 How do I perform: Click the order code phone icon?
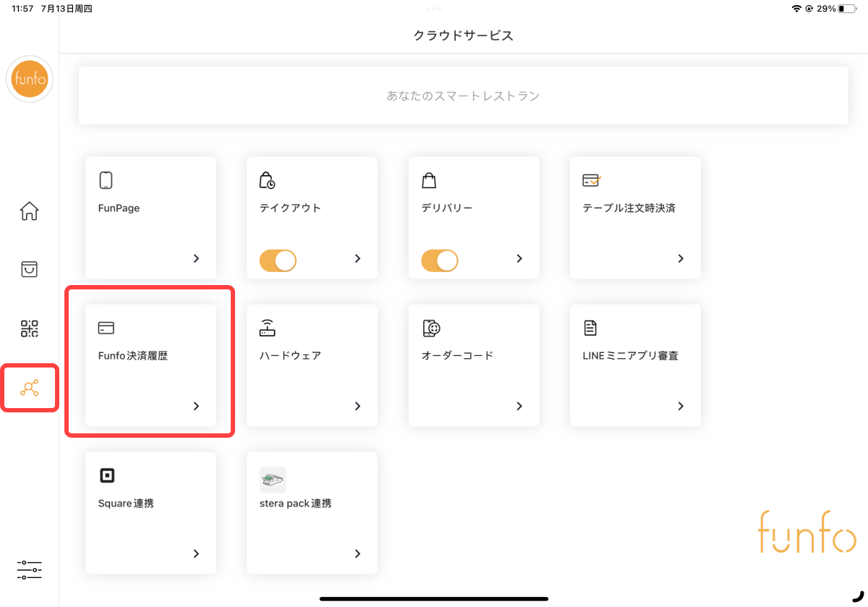point(431,328)
